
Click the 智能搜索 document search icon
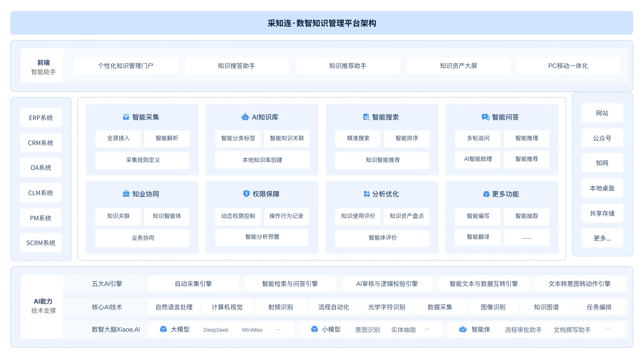pyautogui.click(x=366, y=117)
